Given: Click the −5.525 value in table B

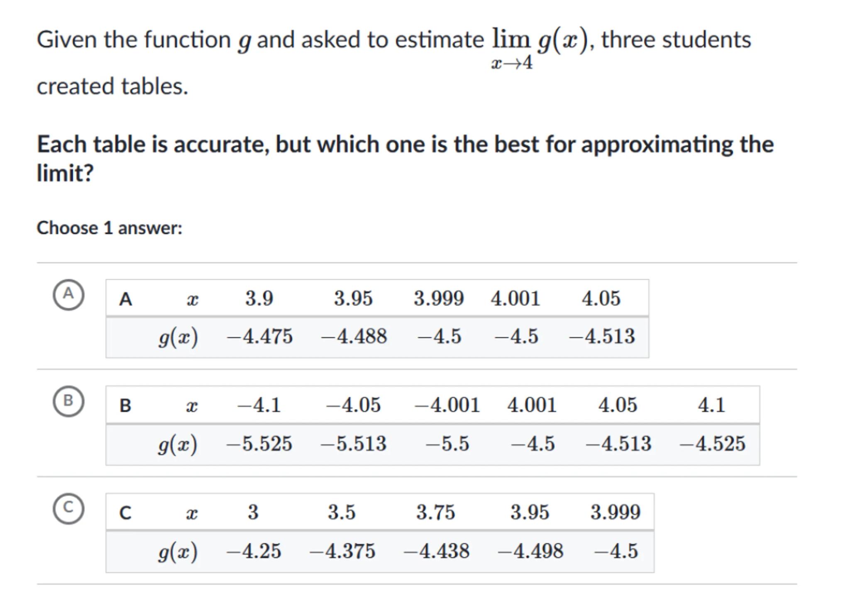Looking at the screenshot, I should [259, 444].
